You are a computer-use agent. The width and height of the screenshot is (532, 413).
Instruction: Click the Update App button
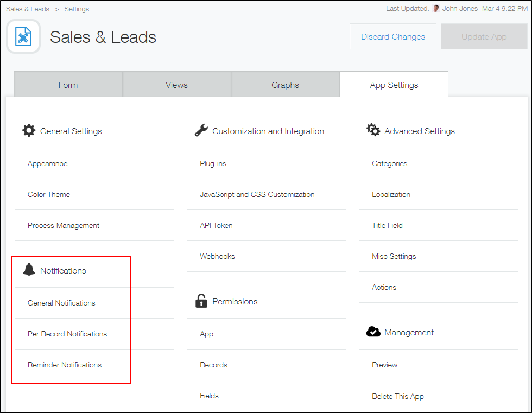pos(483,36)
